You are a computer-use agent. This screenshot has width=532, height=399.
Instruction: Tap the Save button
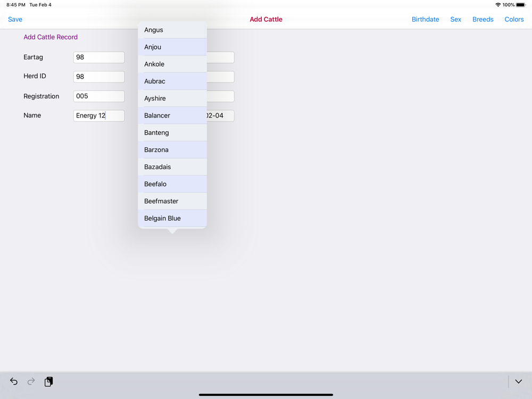tap(15, 19)
